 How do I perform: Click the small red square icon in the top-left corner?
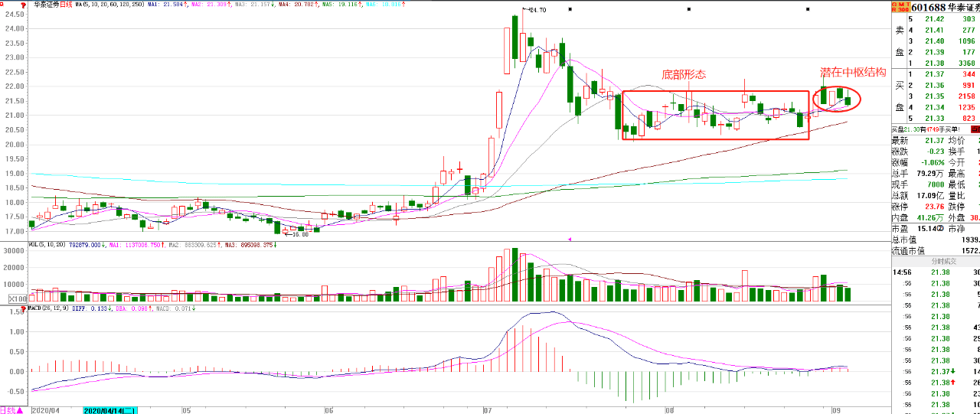pyautogui.click(x=3, y=3)
